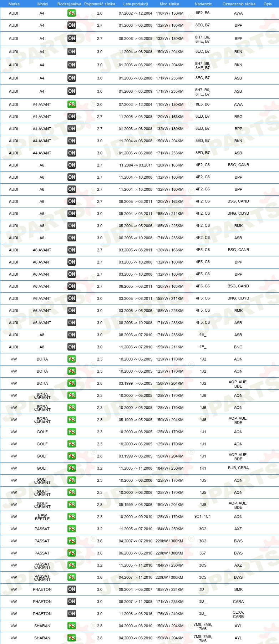Viewport: 279px width, 644px height.
Task: Click the ON diesel icon for Audi A4 8EC BPP
Action: point(71,25)
